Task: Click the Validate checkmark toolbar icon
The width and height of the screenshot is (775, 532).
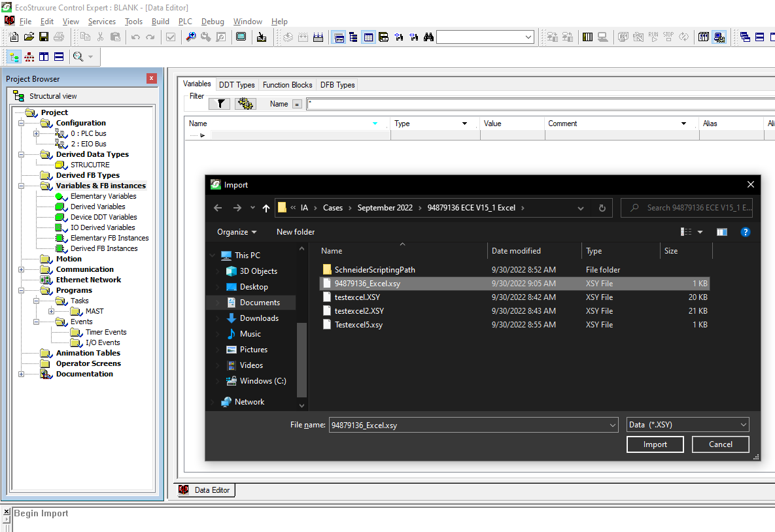Action: click(171, 37)
